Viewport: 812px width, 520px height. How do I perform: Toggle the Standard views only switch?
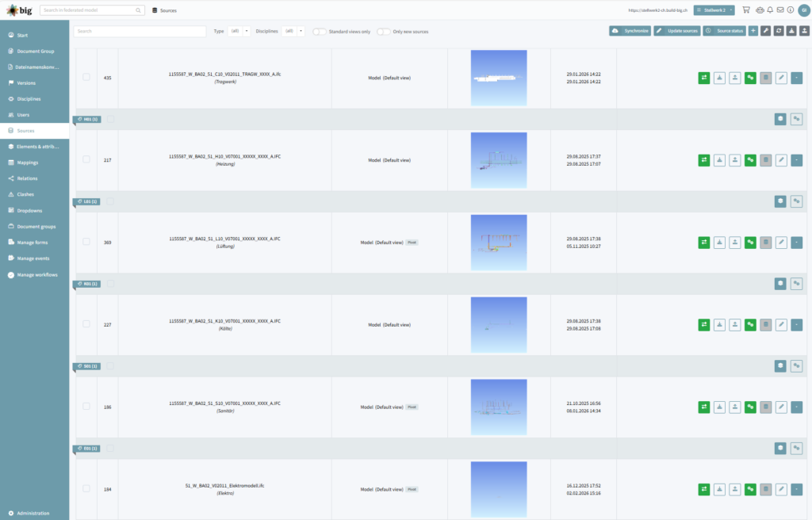pyautogui.click(x=320, y=32)
